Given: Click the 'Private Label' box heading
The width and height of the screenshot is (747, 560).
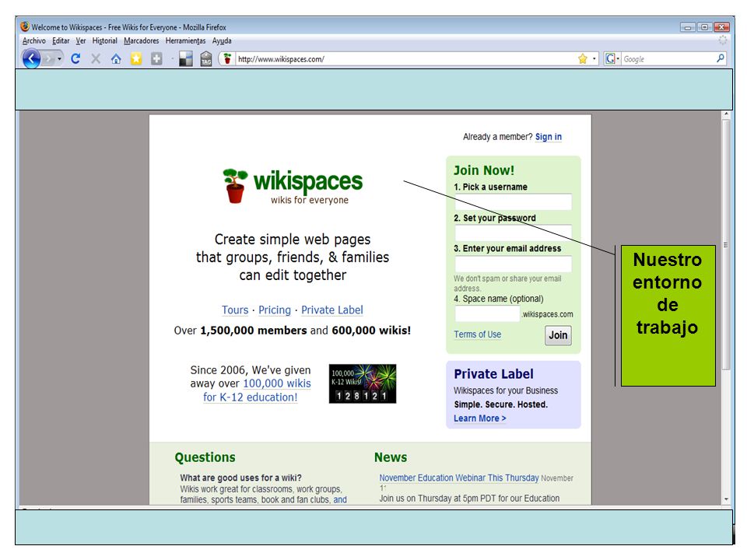Looking at the screenshot, I should (x=493, y=374).
